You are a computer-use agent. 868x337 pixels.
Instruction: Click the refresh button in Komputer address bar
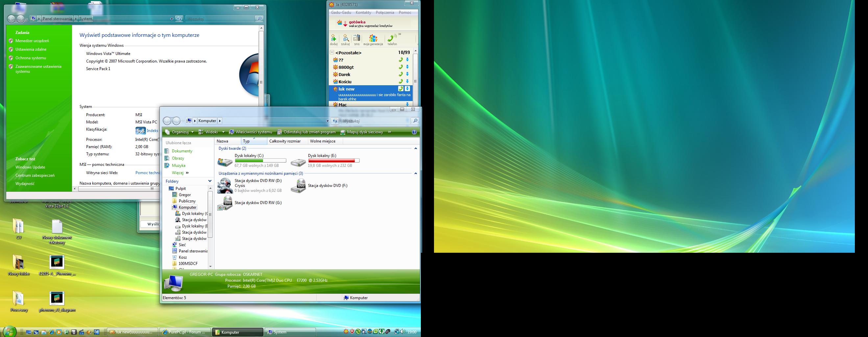click(335, 121)
